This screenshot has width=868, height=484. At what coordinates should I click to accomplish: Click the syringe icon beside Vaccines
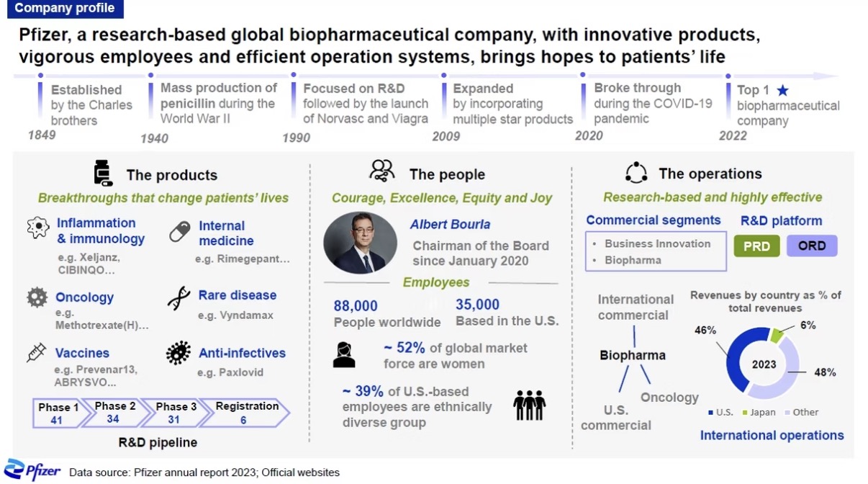point(36,353)
